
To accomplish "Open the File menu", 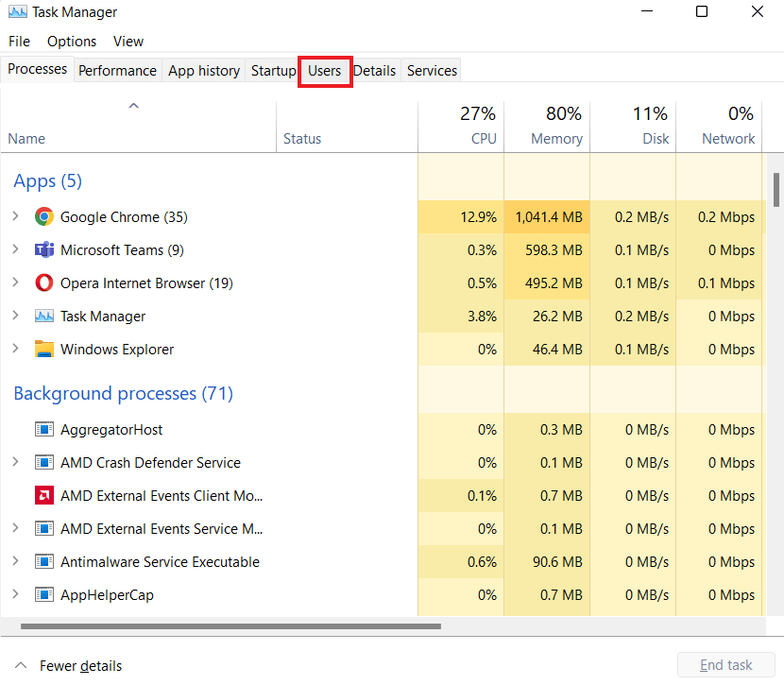I will point(19,41).
